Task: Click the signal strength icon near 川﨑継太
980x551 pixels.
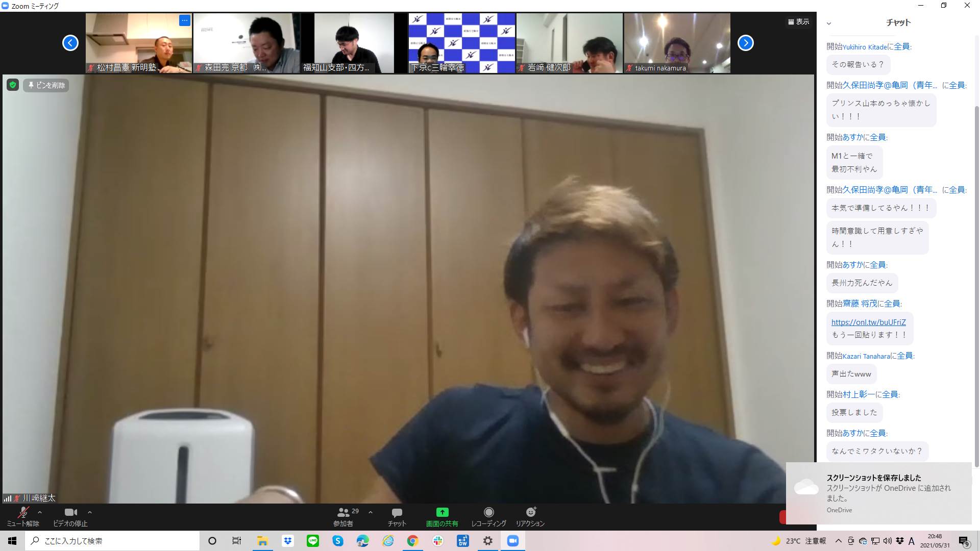Action: 8,498
